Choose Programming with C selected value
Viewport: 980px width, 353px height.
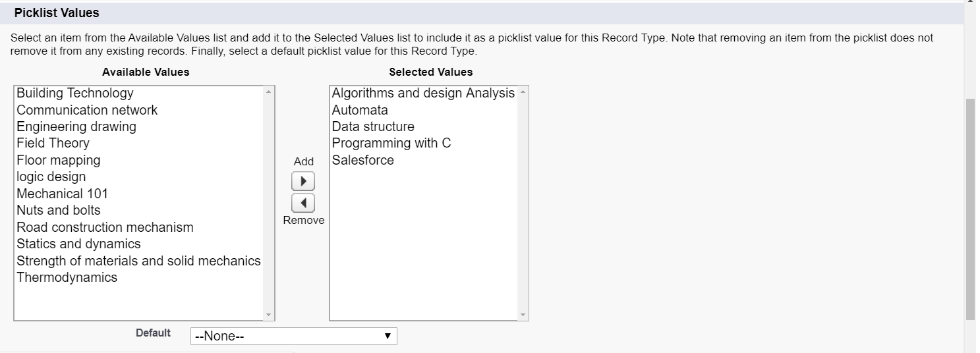tap(391, 143)
